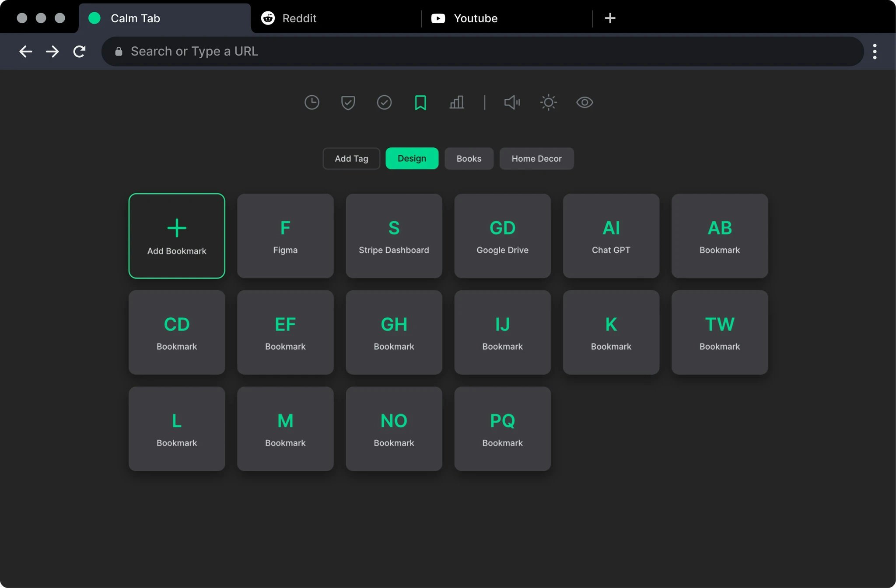This screenshot has height=588, width=896.
Task: Click the Add Bookmark tile
Action: 177,236
